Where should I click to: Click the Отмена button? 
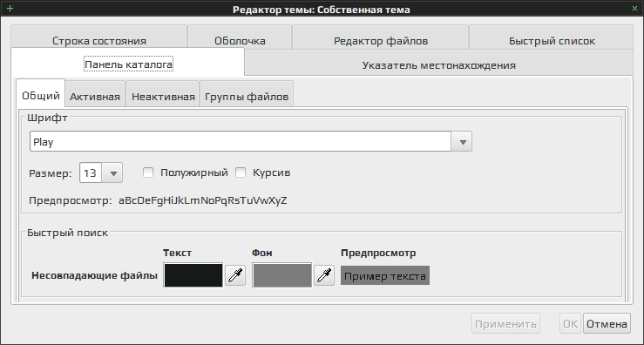(x=607, y=324)
